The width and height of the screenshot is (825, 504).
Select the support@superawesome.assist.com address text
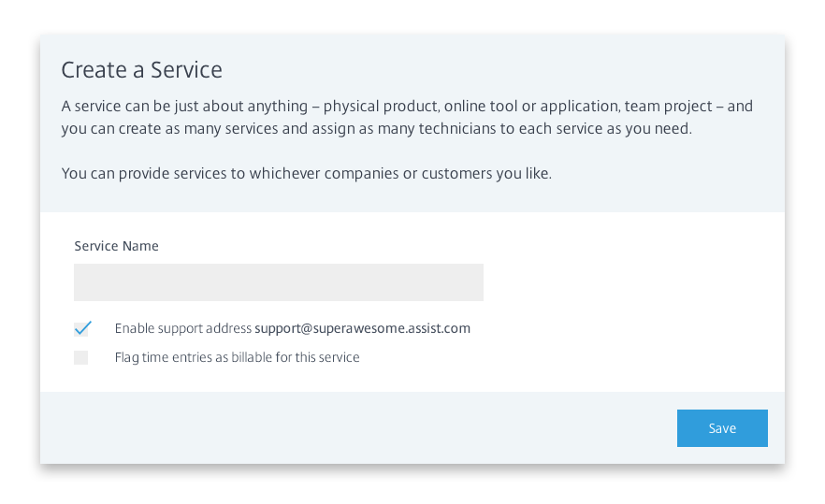(363, 328)
